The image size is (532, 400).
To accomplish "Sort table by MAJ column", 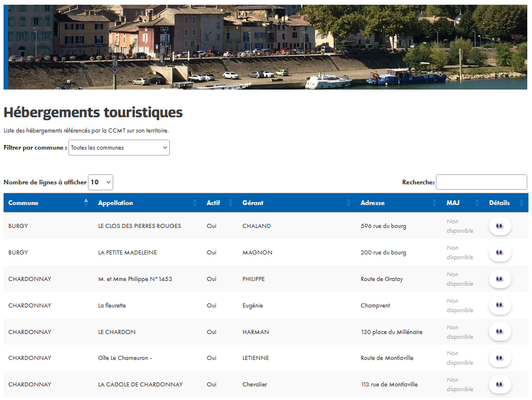I will [x=463, y=203].
